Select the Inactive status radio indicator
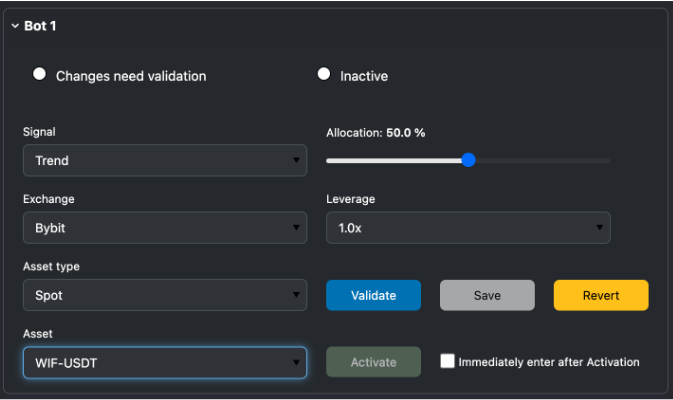Image resolution: width=673 pixels, height=400 pixels. [324, 74]
